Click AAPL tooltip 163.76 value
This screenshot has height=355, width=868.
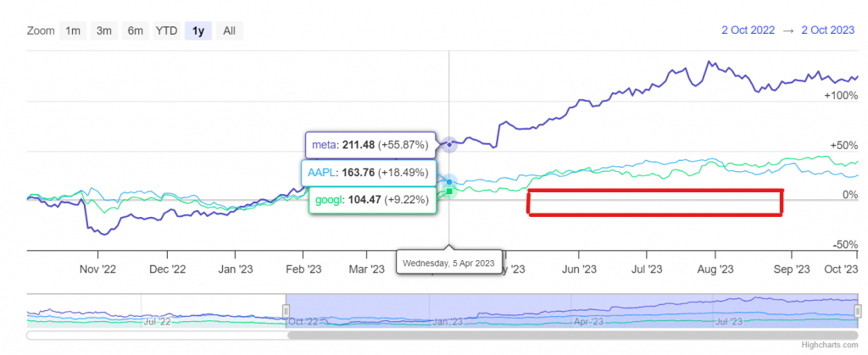359,173
